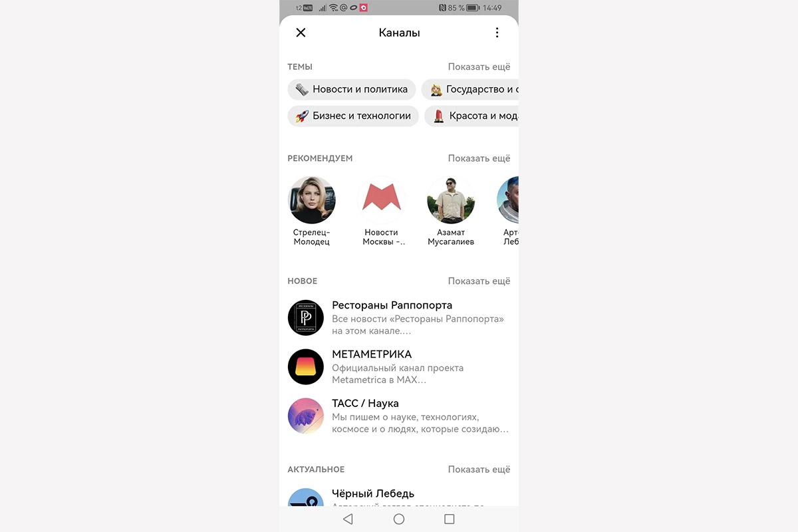Select the Чёрный Лебедь channel entry

(399, 497)
